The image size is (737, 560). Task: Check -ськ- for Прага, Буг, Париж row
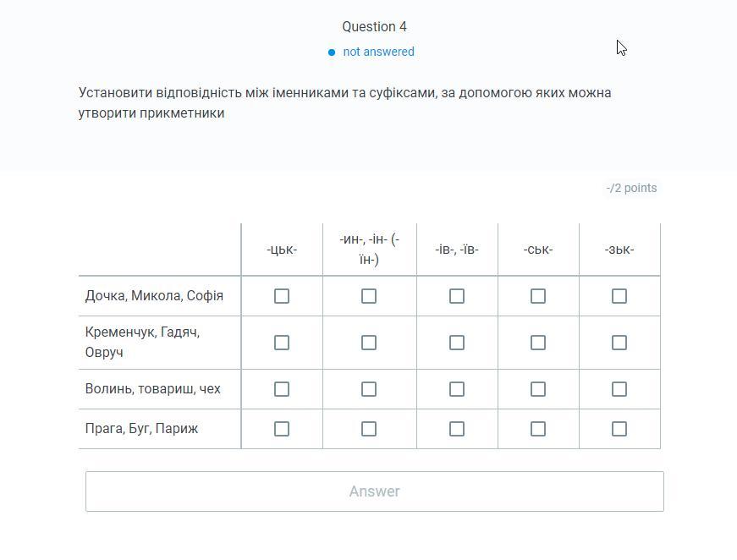tap(538, 429)
